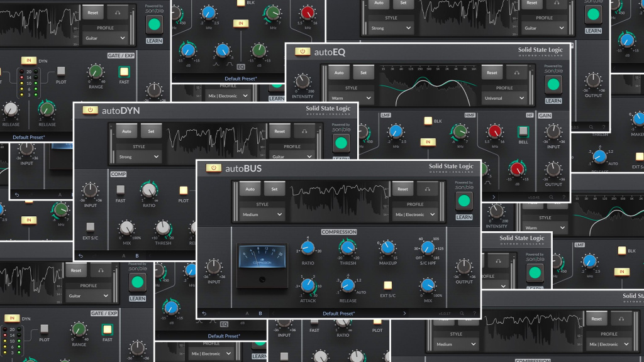
Task: Click the Reset button in autoBUS
Action: coord(402,189)
